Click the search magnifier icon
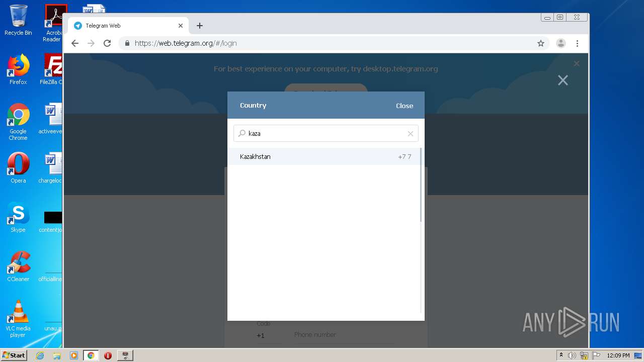Viewport: 644px width, 362px height. tap(242, 133)
